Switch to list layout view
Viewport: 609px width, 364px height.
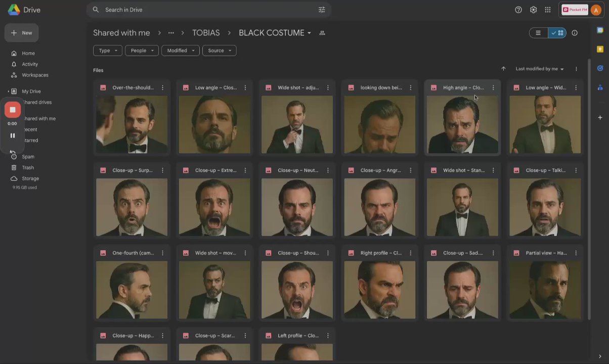[x=538, y=33]
